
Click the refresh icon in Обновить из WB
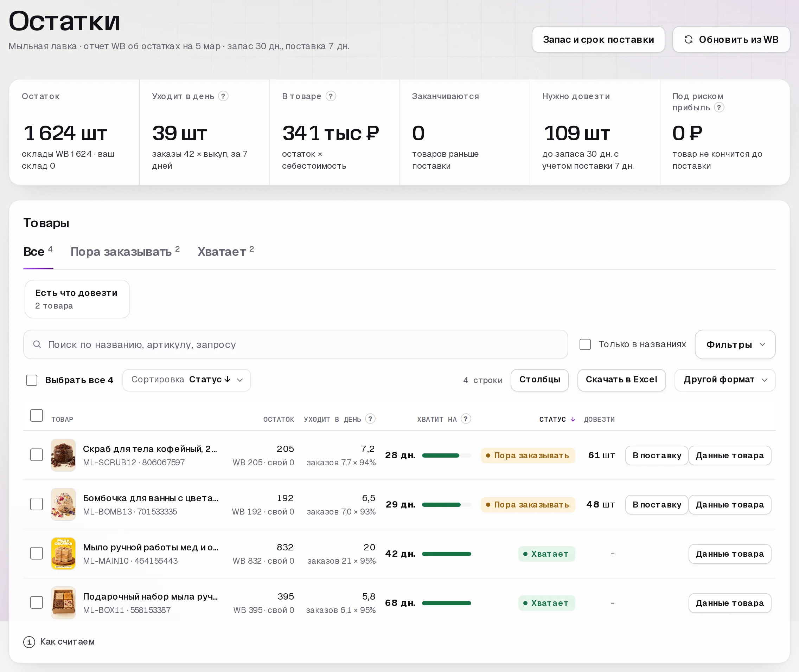(x=689, y=39)
